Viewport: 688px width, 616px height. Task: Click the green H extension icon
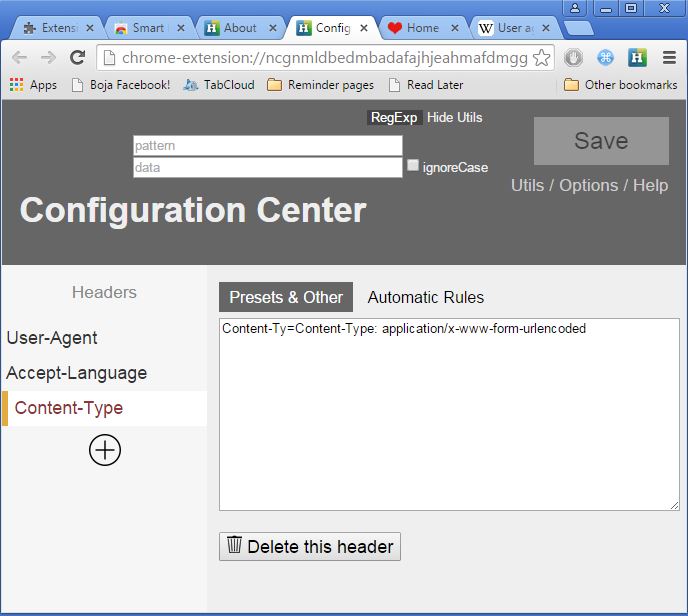coord(636,58)
